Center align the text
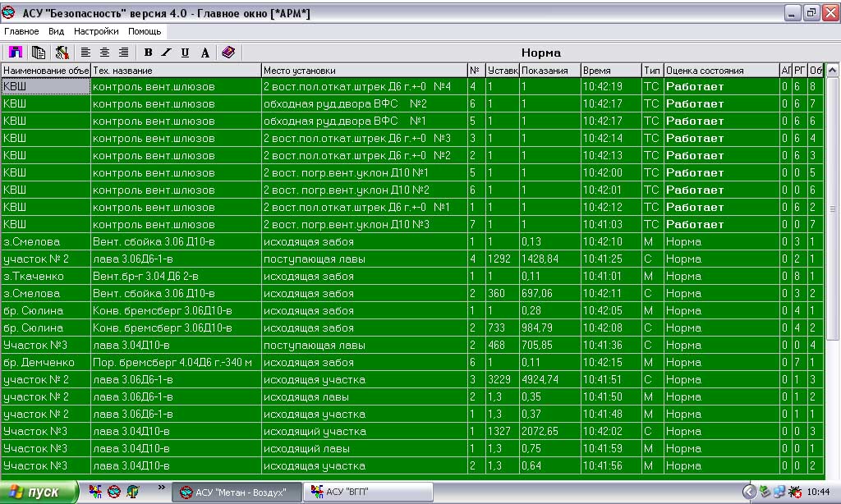 104,53
